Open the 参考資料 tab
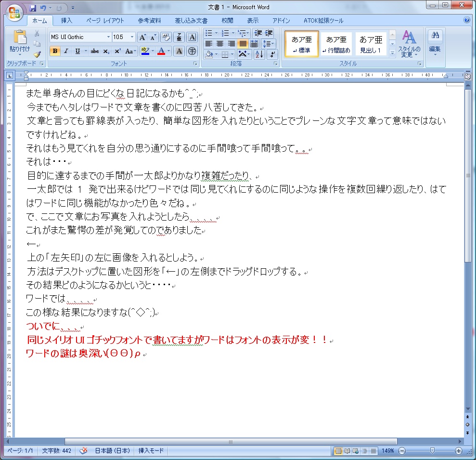Viewport: 476px width, 460px height. (x=149, y=21)
